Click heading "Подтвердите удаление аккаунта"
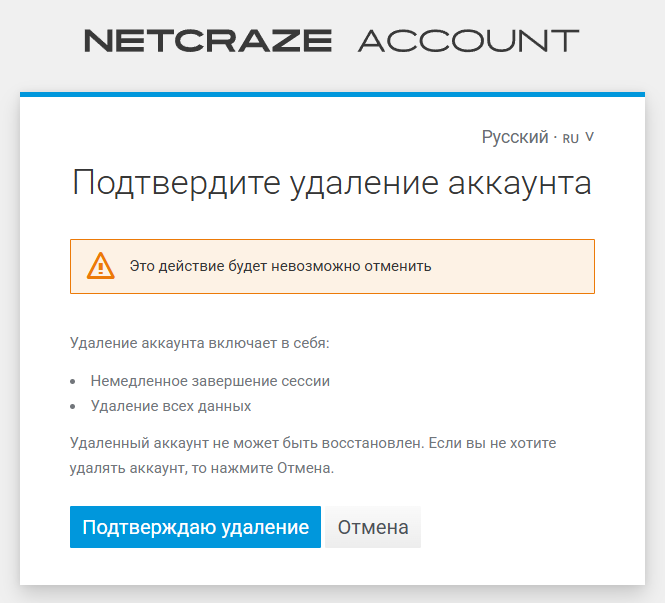 (x=332, y=184)
